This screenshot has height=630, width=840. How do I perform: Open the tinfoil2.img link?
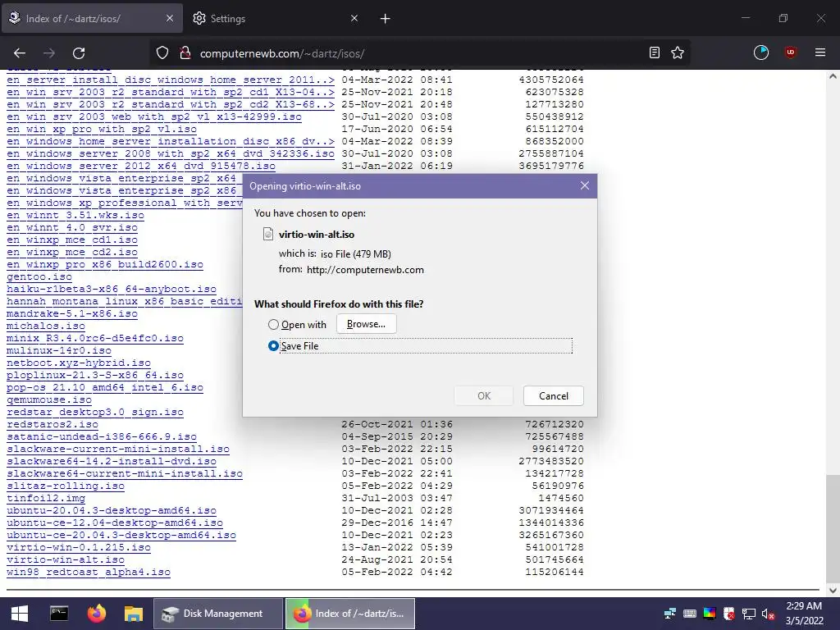(46, 499)
